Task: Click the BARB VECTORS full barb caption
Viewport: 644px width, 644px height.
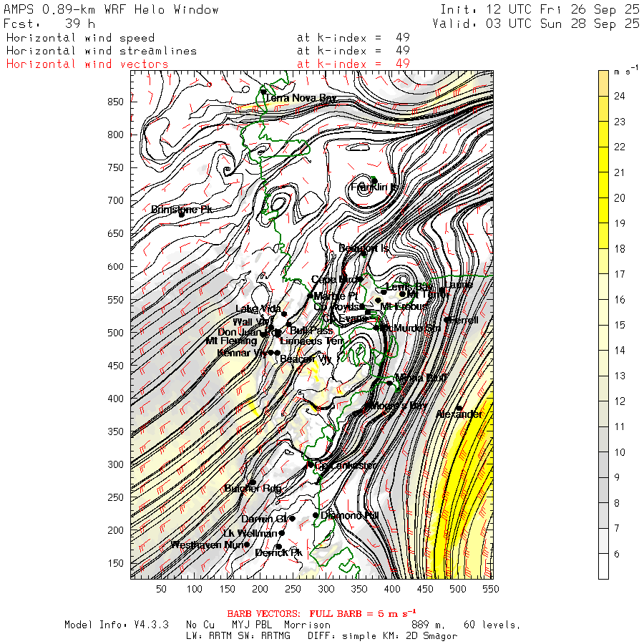Action: (x=311, y=614)
